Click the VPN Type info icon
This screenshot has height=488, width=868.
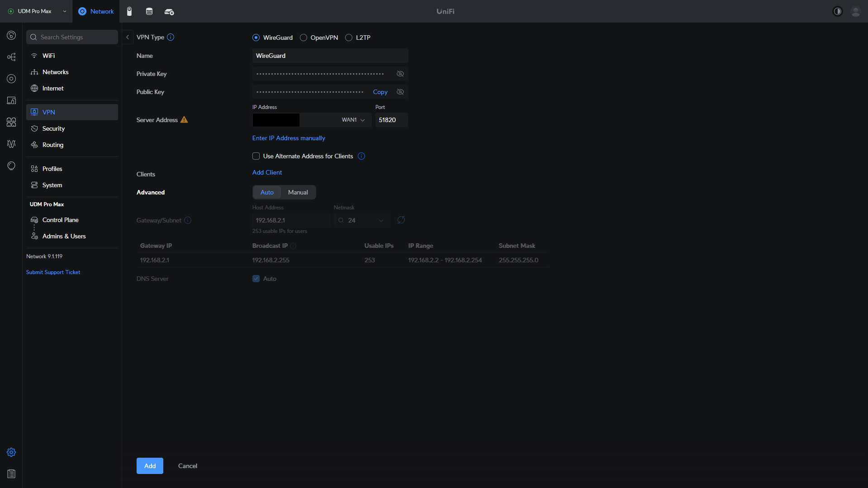click(x=171, y=37)
